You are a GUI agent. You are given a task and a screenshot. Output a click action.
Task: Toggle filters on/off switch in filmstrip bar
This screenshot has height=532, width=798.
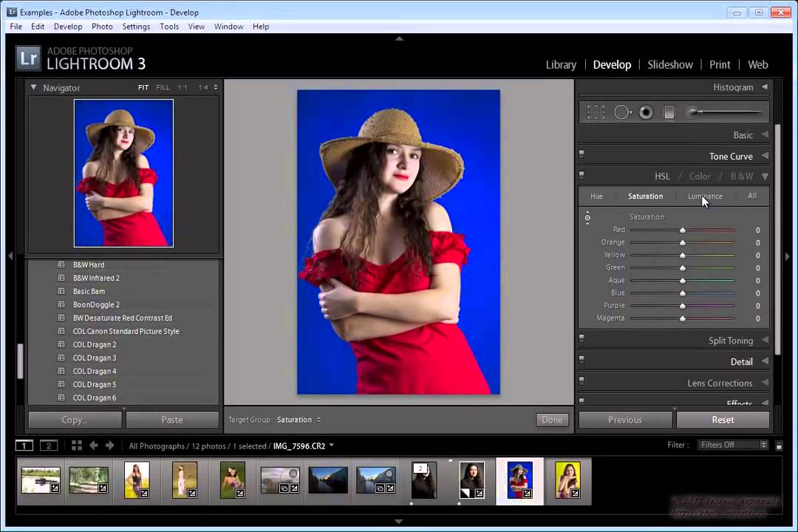[x=779, y=446]
